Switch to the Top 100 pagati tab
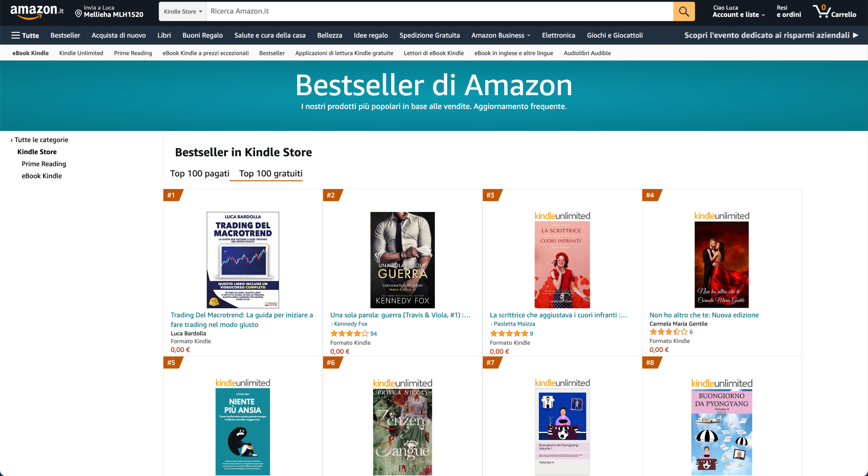Screen dimensions: 868x476 [200, 173]
